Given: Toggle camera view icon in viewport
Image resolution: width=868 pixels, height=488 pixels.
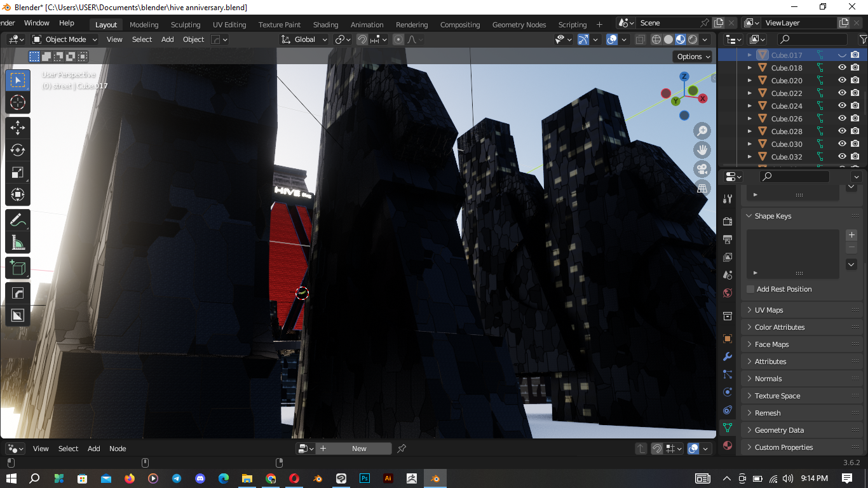Looking at the screenshot, I should click(702, 169).
